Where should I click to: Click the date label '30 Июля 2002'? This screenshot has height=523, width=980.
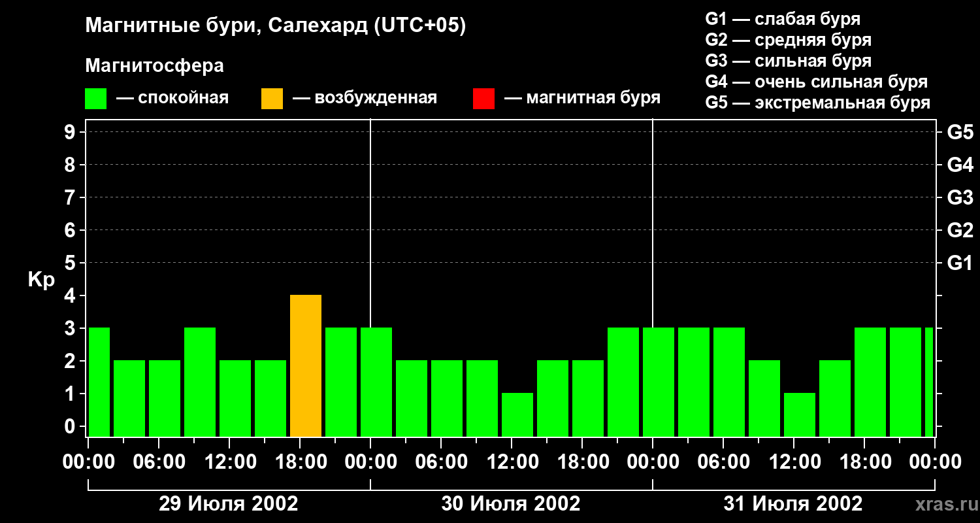click(x=511, y=504)
